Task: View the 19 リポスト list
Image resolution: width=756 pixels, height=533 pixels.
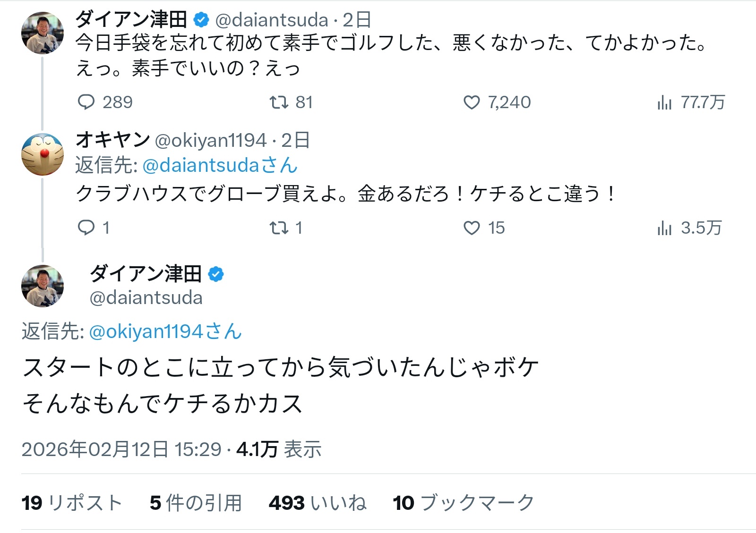Action: pos(72,503)
